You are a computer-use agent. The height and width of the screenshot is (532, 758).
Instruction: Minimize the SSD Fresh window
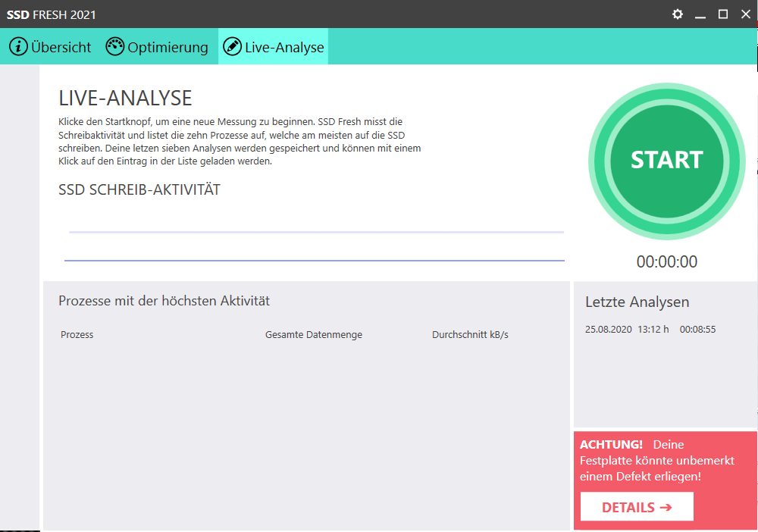click(700, 14)
